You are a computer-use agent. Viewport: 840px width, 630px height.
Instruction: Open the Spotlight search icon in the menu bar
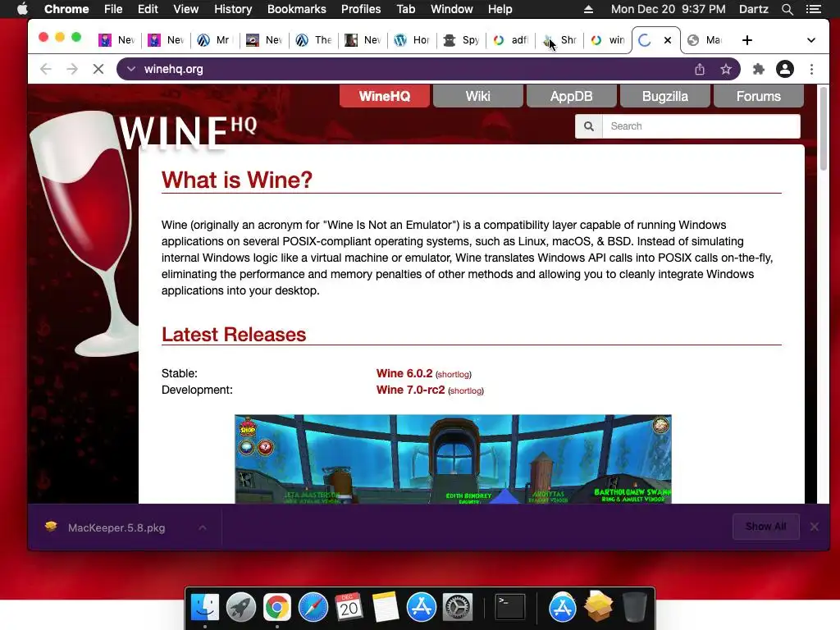[x=787, y=9]
